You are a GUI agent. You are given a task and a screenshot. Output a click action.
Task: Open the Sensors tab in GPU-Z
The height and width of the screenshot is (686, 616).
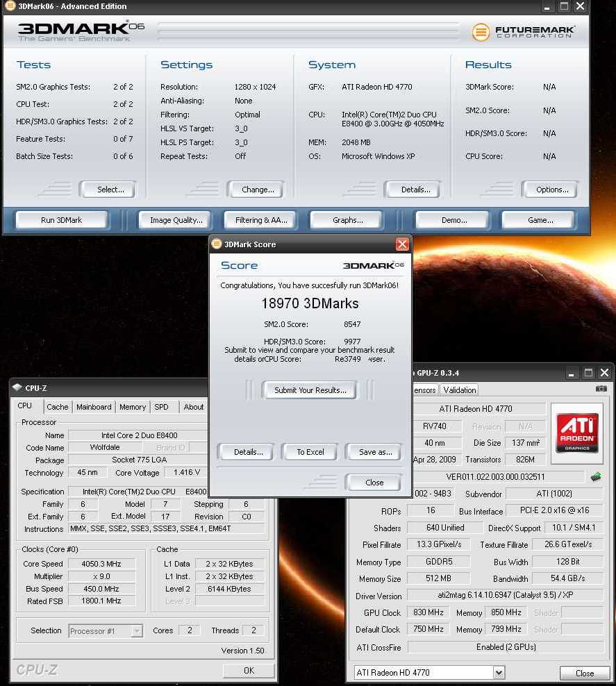(x=425, y=390)
